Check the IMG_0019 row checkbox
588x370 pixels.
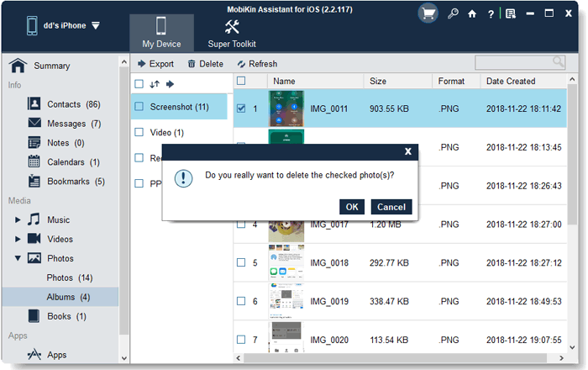[241, 301]
